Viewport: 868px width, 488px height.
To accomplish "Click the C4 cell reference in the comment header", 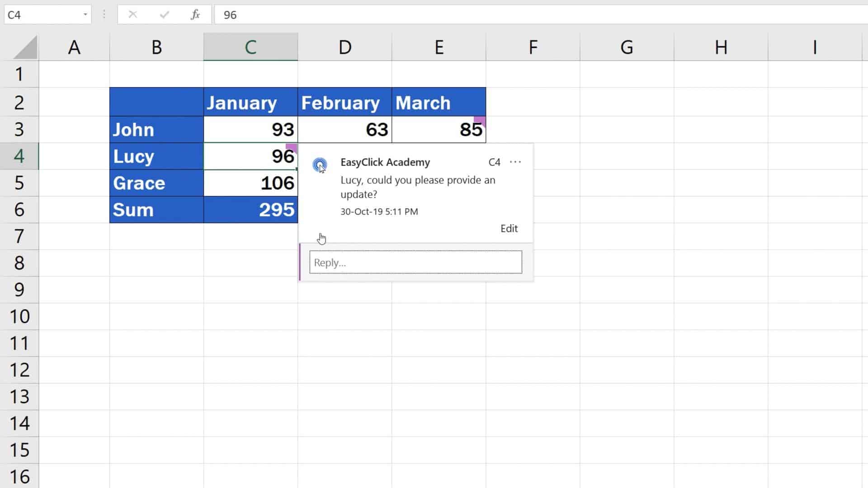I will pyautogui.click(x=494, y=162).
